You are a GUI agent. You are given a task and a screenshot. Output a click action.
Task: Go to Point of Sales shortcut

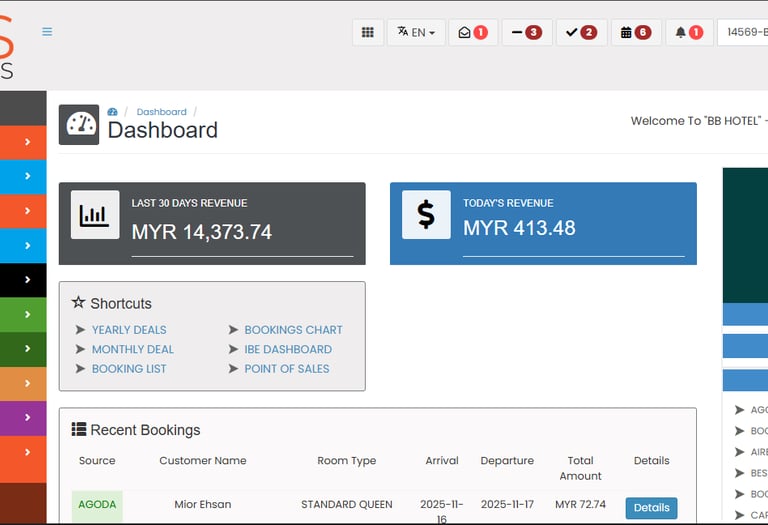[287, 369]
